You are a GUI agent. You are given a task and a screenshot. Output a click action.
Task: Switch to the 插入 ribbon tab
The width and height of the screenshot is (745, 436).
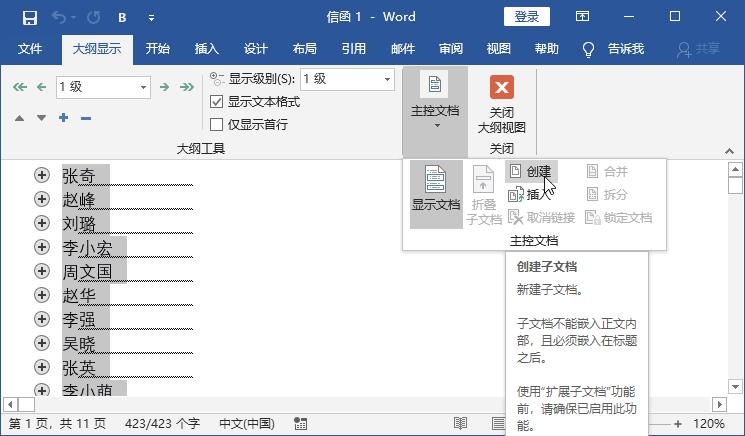click(207, 48)
